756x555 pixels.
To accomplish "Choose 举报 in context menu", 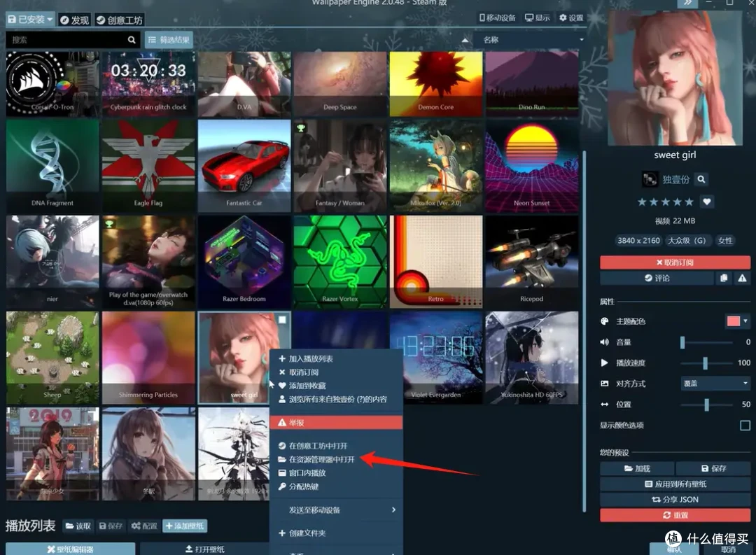I will point(336,423).
